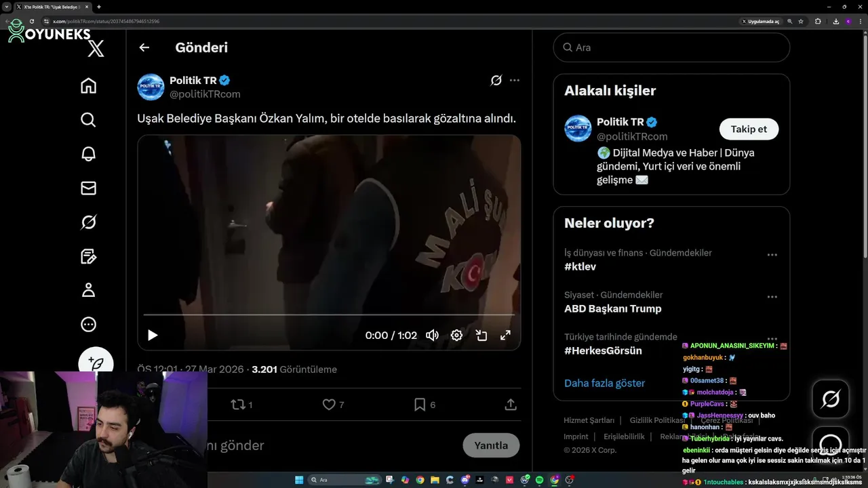
Task: Open Chrome three-dot menu
Action: 861,22
